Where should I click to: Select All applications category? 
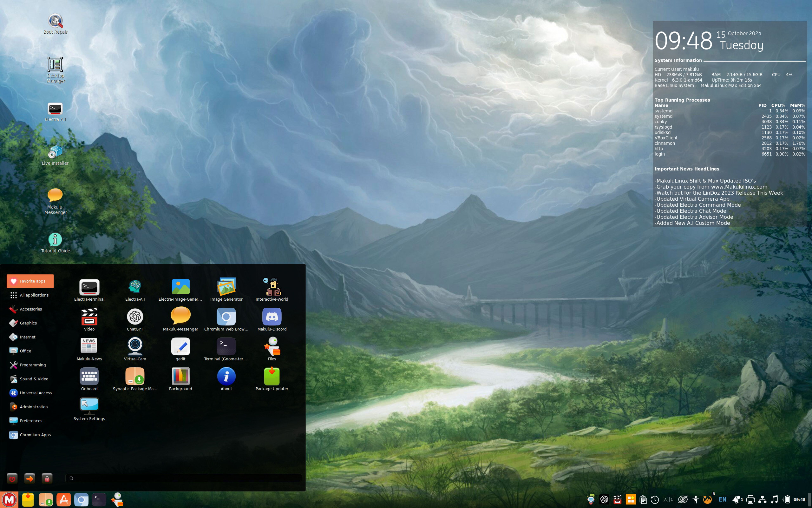click(x=30, y=295)
